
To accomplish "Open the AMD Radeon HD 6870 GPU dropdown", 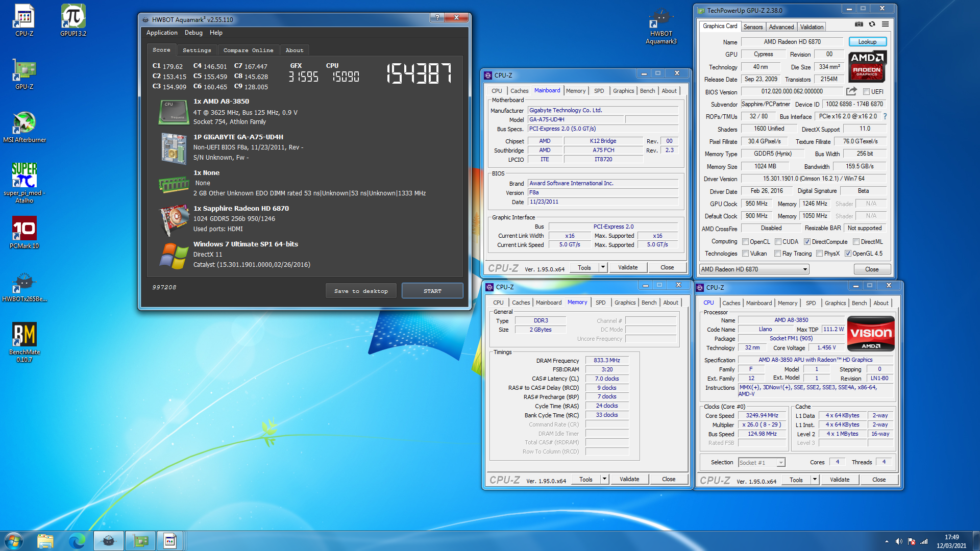I will point(754,269).
